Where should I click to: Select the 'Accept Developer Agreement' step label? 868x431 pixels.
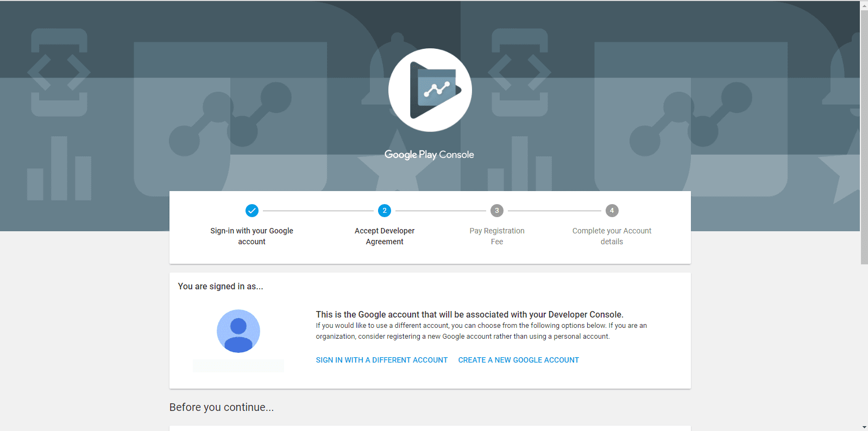click(x=385, y=236)
